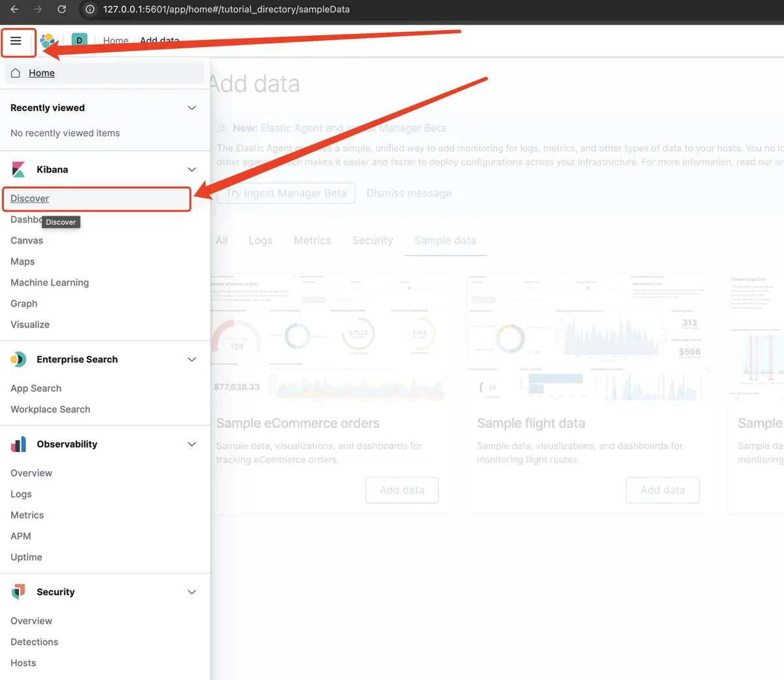Image resolution: width=784 pixels, height=680 pixels.
Task: Open Observability Overview
Action: pyautogui.click(x=31, y=473)
